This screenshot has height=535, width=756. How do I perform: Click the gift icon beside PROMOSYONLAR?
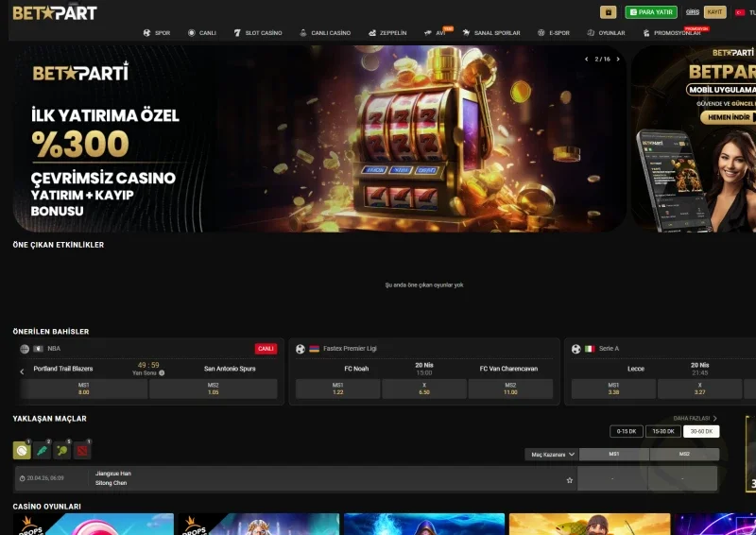pos(646,33)
